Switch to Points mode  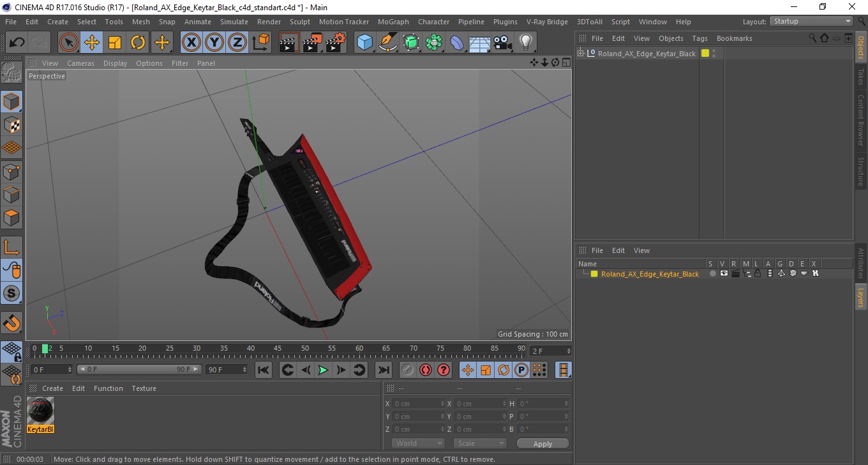coord(11,171)
